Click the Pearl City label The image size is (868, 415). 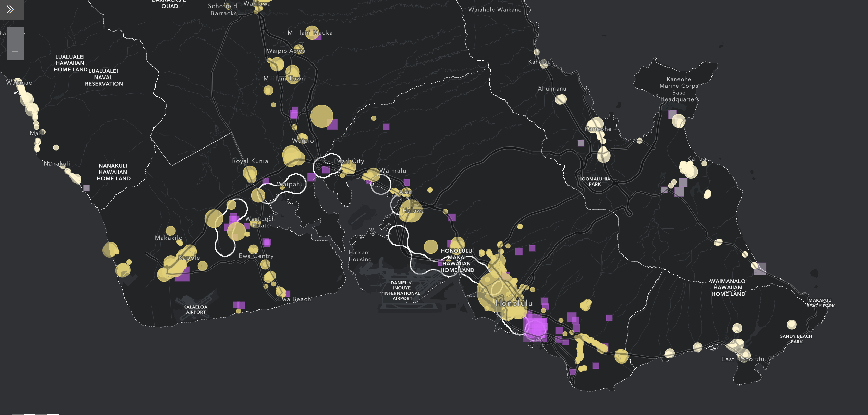pos(349,161)
